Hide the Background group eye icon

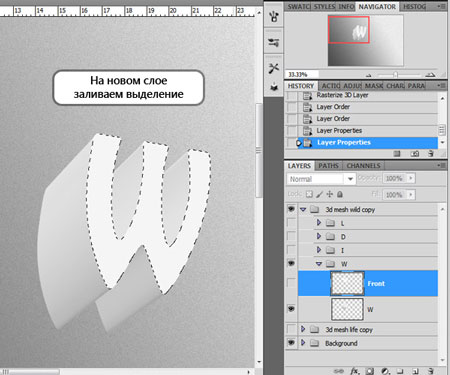291,343
